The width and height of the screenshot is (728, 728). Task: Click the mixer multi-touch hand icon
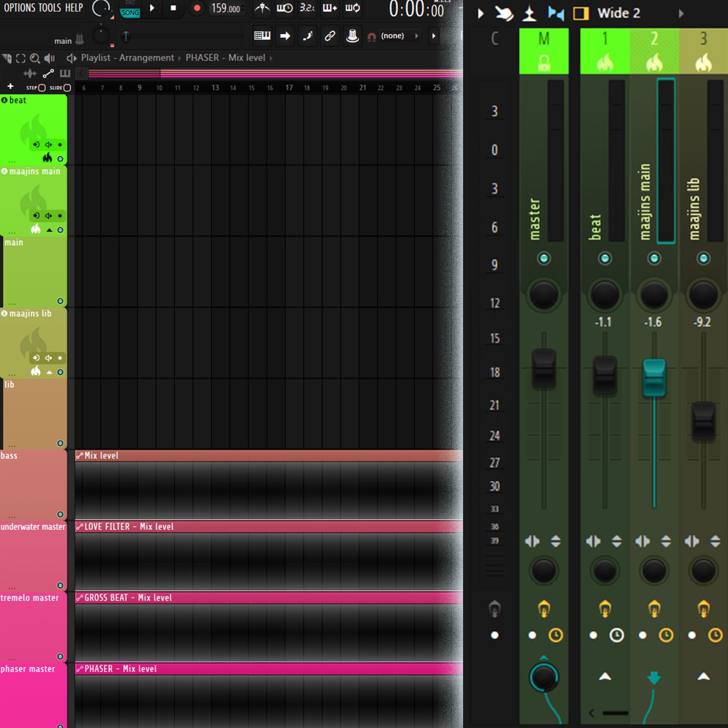pyautogui.click(x=504, y=13)
